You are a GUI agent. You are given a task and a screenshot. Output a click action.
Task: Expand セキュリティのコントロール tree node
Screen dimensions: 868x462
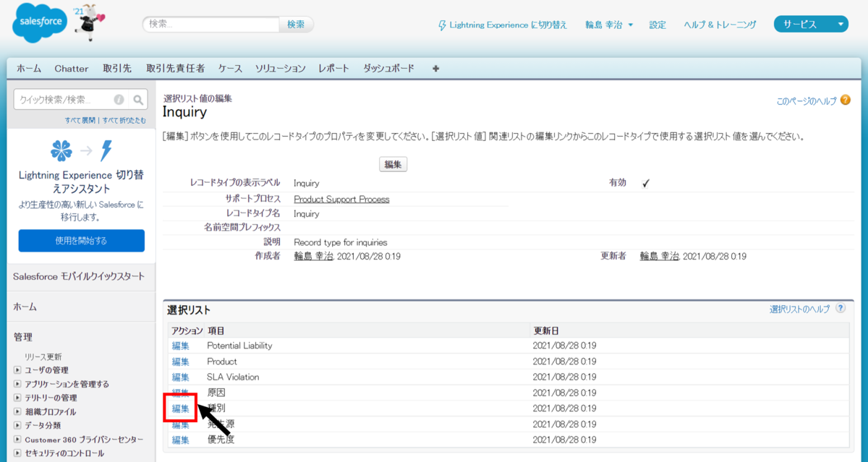point(18,453)
